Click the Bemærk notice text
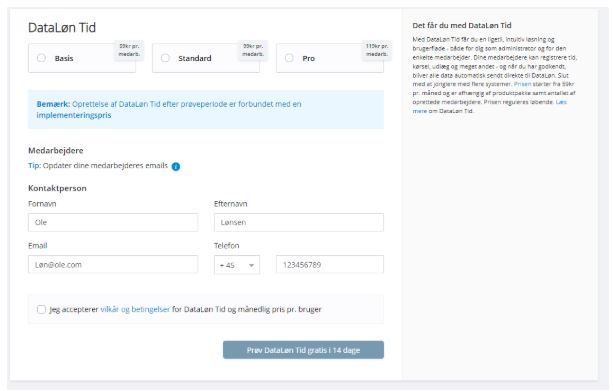Image resolution: width=613 pixels, height=391 pixels. tap(169, 109)
